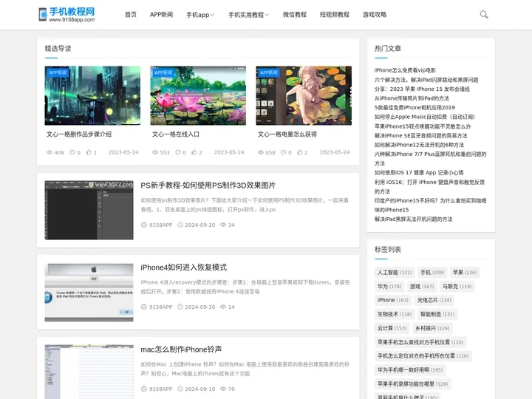Open hot article 5款最佳免费iPhone相机应用2019
Screen dimensions: 532x399
coord(415,108)
